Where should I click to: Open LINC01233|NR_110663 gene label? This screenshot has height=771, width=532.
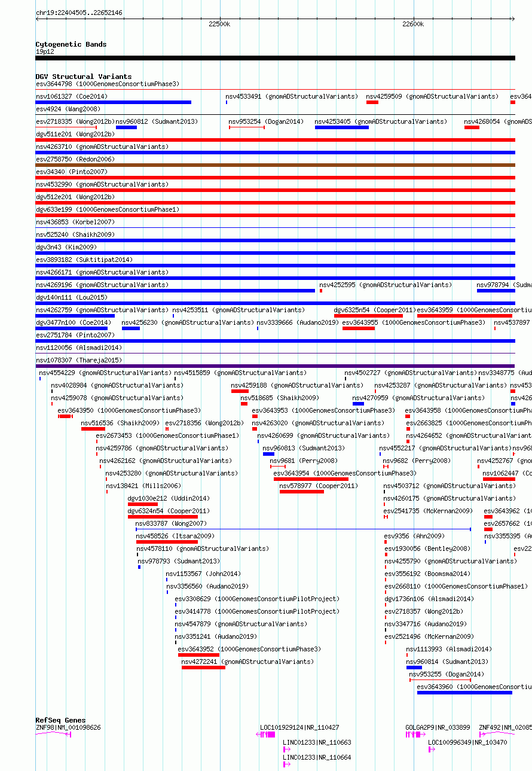317,742
